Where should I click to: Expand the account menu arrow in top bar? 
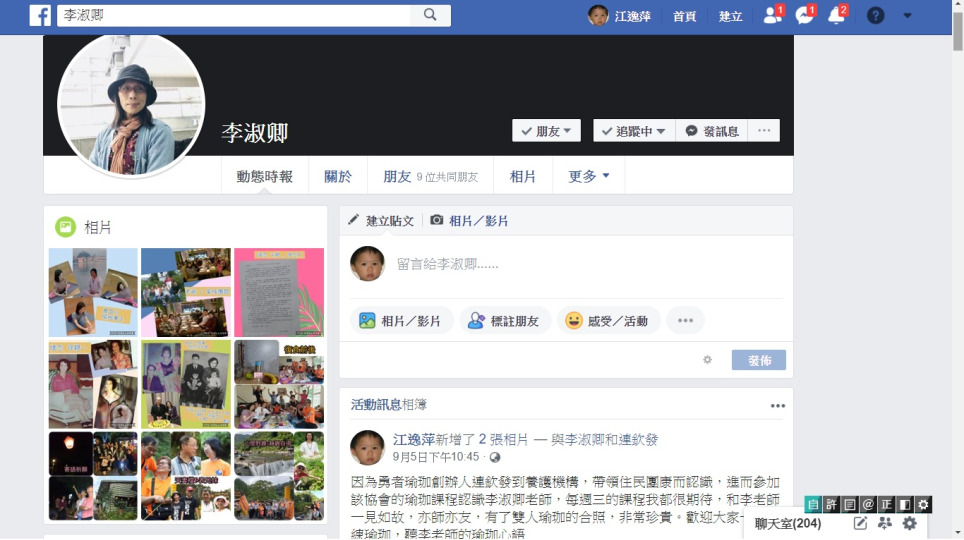tap(907, 16)
